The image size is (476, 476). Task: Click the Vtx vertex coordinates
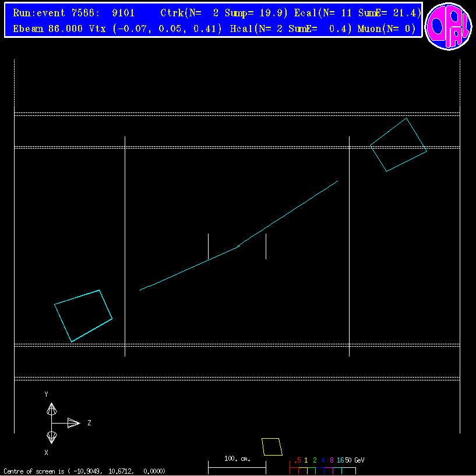pos(168,29)
